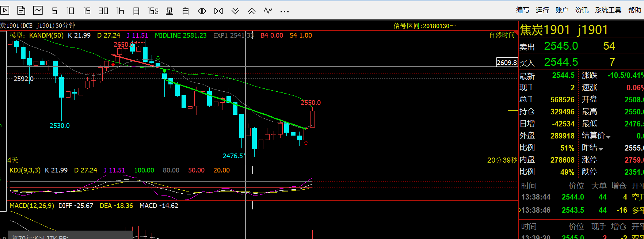This screenshot has height=239, width=644.
Task: Open the 编写 menu
Action: pos(522,10)
